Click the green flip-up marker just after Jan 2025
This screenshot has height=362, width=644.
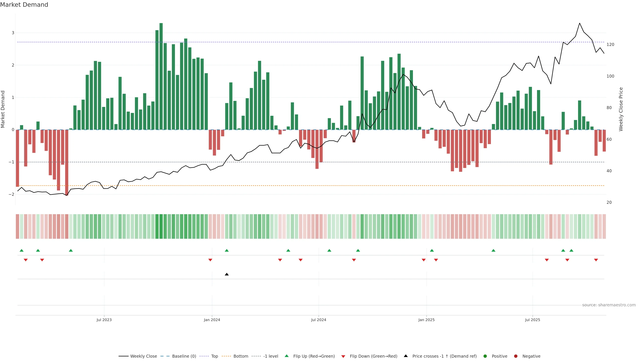click(432, 250)
